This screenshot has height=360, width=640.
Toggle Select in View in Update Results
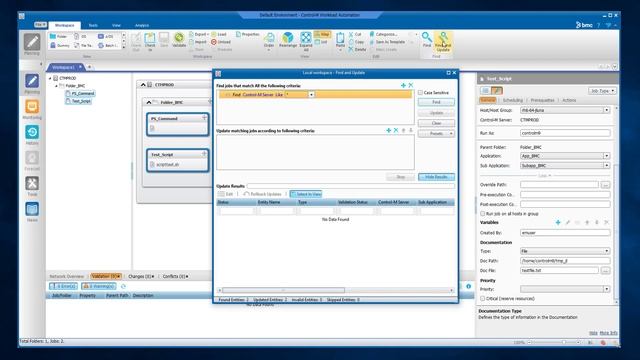pos(306,194)
